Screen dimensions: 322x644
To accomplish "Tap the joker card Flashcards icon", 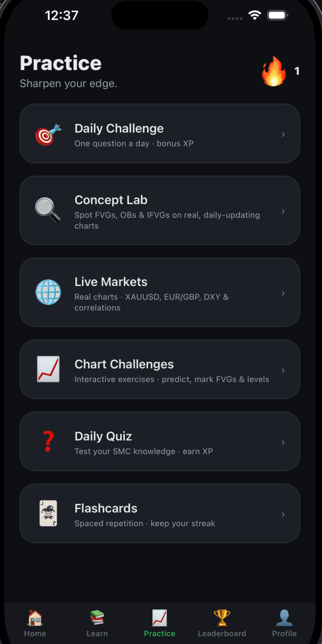I will point(48,513).
